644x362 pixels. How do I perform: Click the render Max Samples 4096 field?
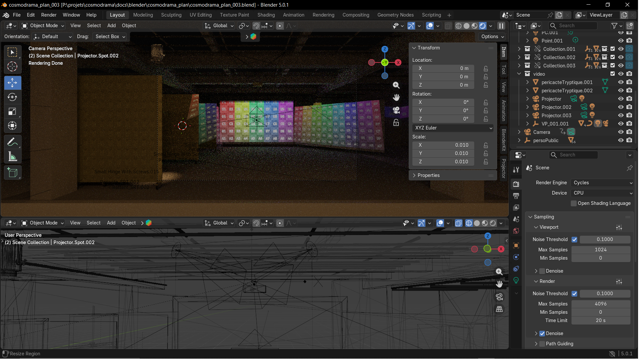(600, 304)
